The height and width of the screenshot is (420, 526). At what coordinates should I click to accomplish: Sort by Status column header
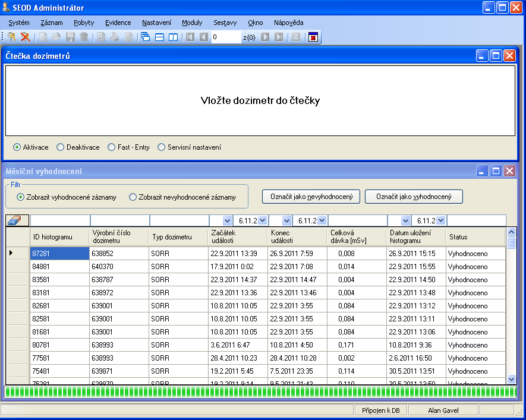pyautogui.click(x=475, y=236)
